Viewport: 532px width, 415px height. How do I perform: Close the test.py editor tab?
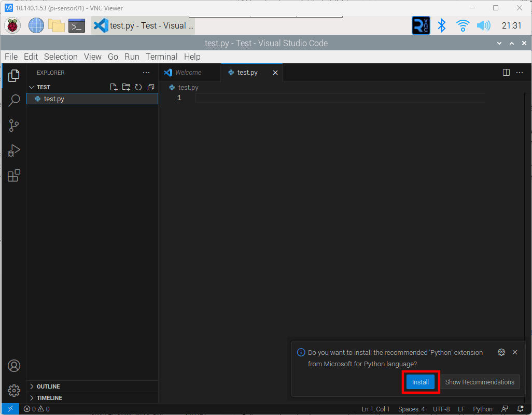(275, 73)
